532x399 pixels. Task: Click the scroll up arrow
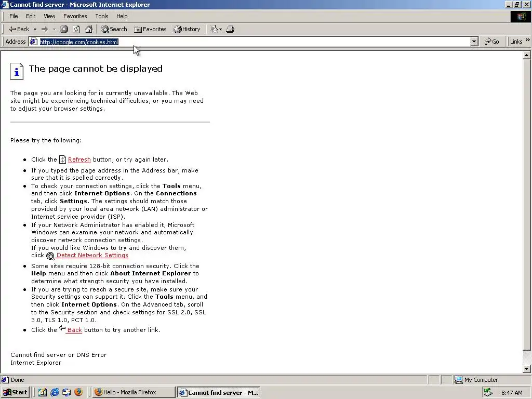coord(526,55)
